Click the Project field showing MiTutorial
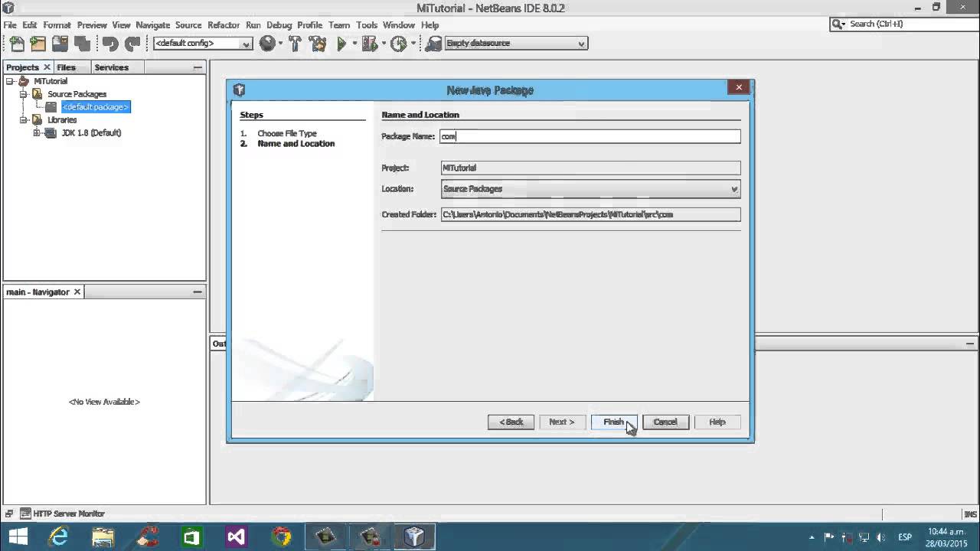 point(590,168)
